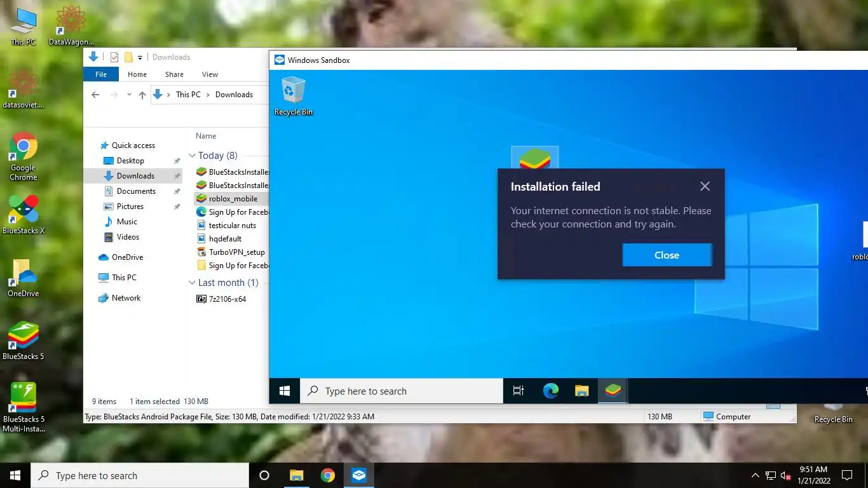Launch Google Chrome desktop shortcut

tap(24, 157)
